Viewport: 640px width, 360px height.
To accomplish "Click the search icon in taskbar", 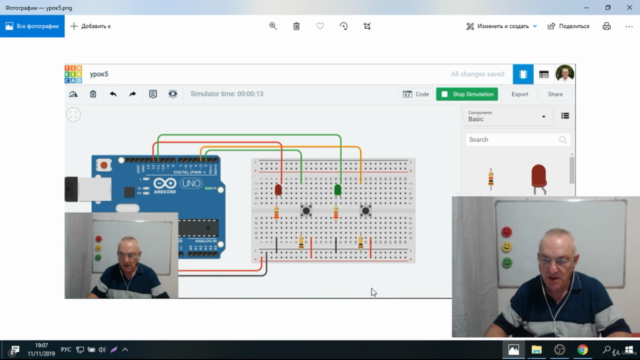I will tap(607, 350).
